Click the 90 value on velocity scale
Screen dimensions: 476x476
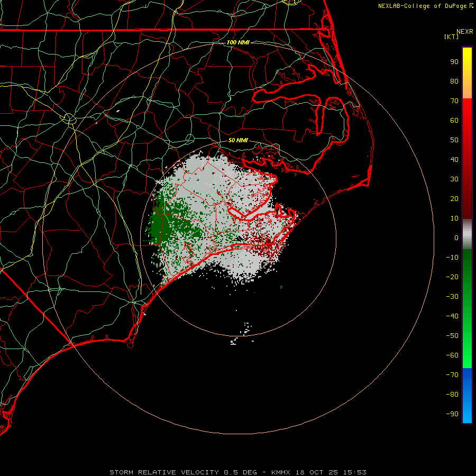click(x=454, y=62)
